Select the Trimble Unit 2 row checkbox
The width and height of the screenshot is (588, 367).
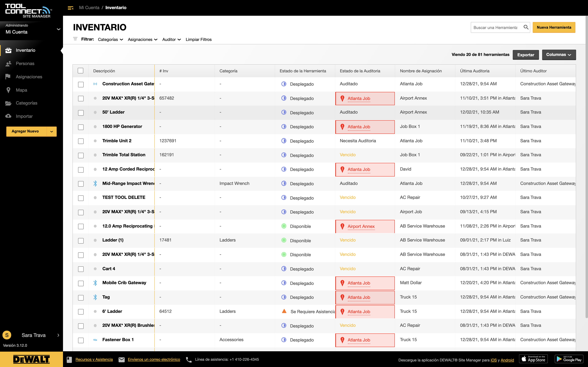pos(81,141)
